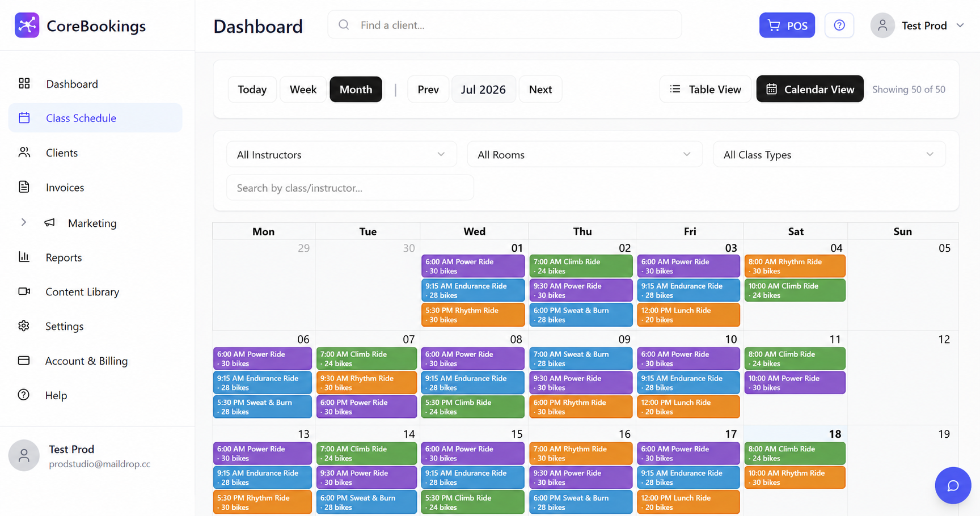Open the All Instructors dropdown

point(341,154)
